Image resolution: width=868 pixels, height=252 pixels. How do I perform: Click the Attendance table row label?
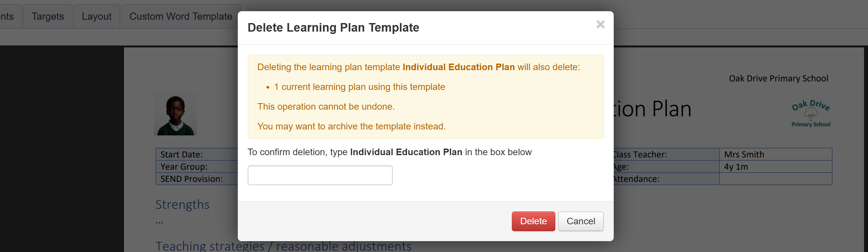(x=636, y=179)
